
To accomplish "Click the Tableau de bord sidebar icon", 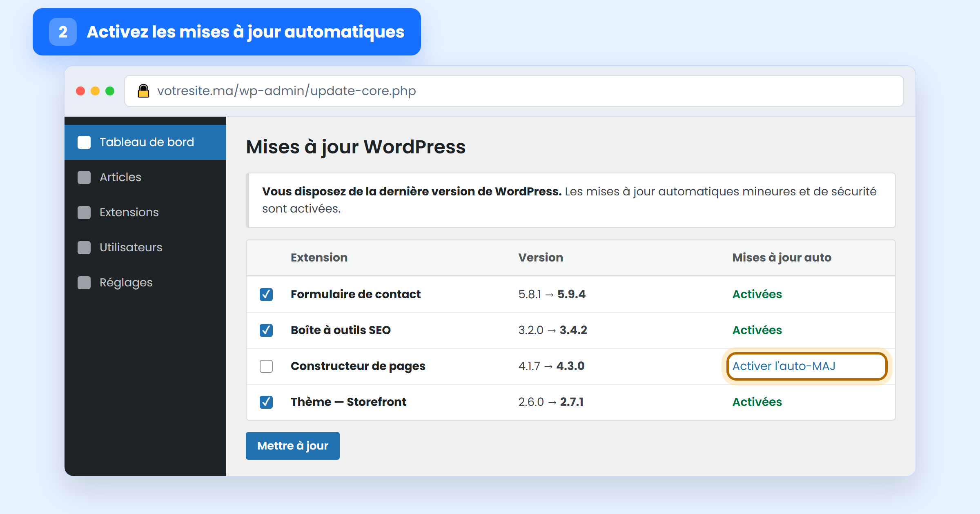I will click(x=84, y=142).
